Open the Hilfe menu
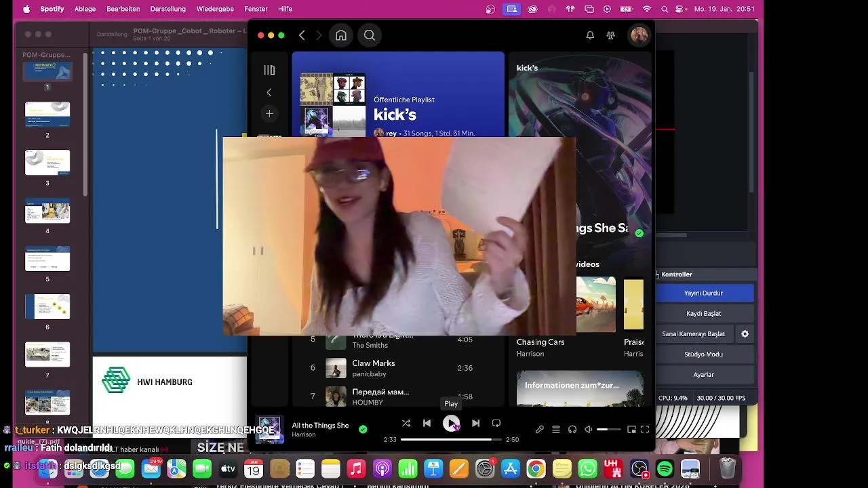Screen dimensions: 868x488 [285, 9]
